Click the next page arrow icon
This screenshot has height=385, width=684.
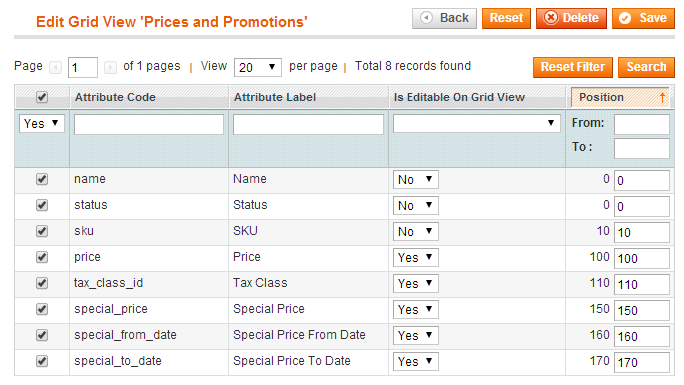(110, 67)
